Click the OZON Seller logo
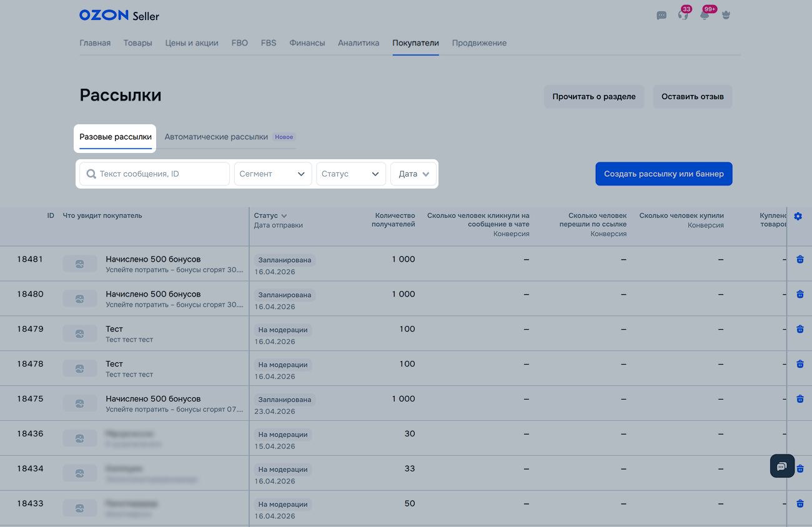Image resolution: width=812 pixels, height=527 pixels. pyautogui.click(x=119, y=16)
